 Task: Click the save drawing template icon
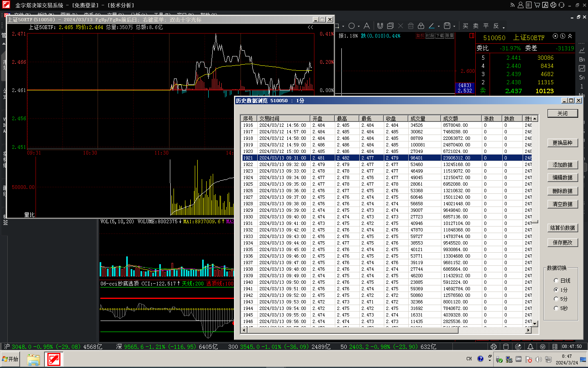coord(447,26)
